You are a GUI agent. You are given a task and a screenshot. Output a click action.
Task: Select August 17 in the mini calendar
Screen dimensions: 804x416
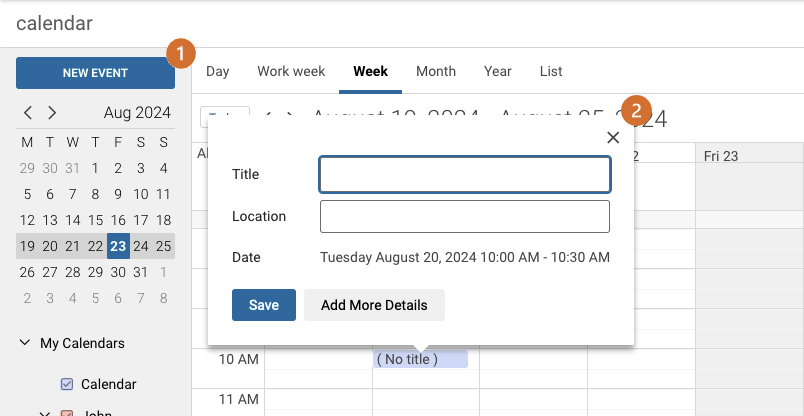coord(140,220)
